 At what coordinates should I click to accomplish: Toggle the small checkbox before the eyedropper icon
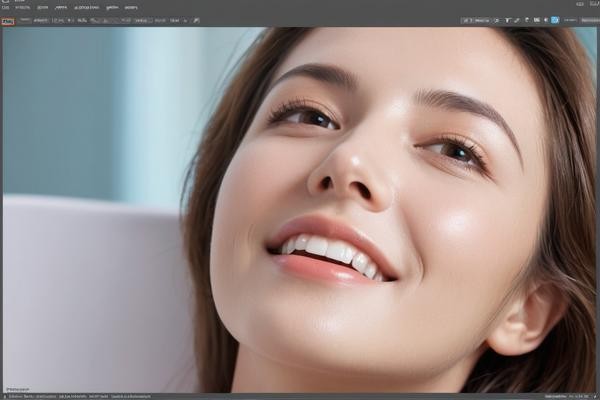186,20
